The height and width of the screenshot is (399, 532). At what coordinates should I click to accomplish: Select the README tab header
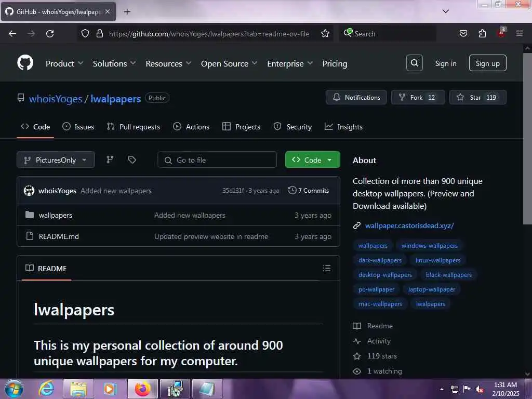point(46,269)
